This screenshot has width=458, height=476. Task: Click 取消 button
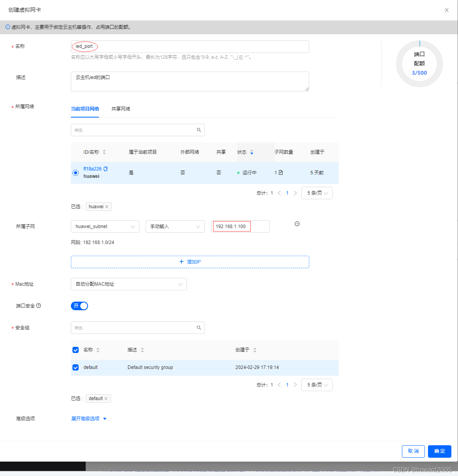click(x=414, y=451)
